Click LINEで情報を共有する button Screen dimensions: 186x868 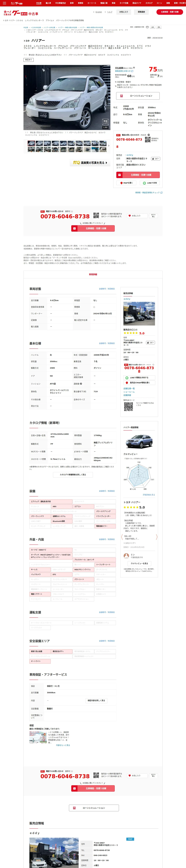[x=139, y=378]
